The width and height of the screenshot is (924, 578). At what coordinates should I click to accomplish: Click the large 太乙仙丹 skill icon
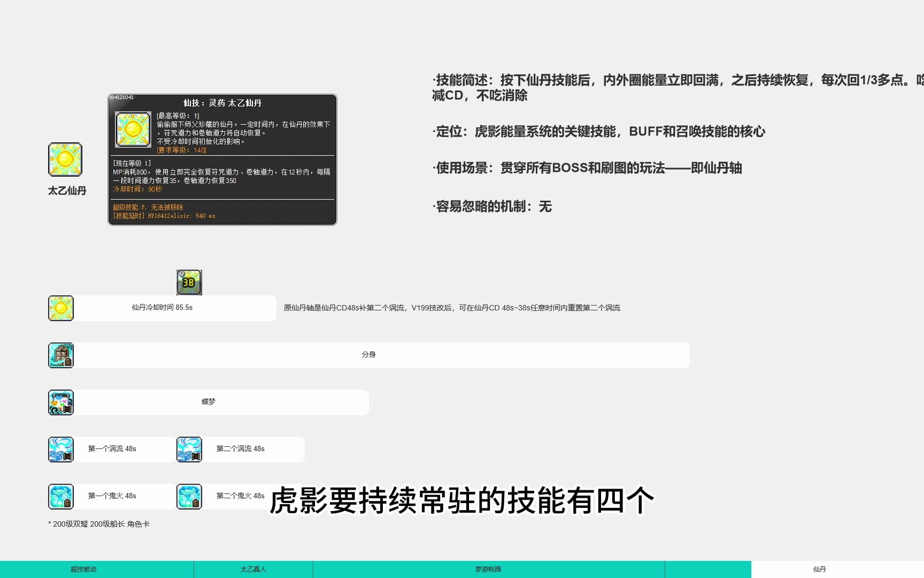tap(65, 159)
